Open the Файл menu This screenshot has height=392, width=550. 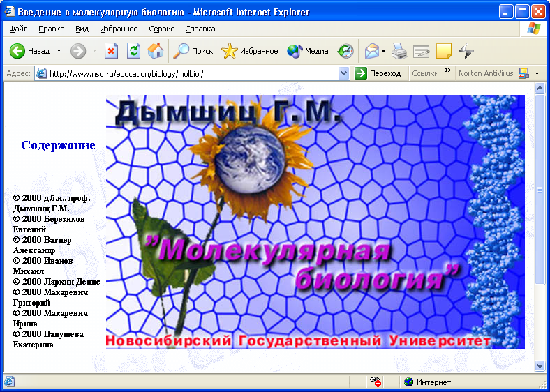coord(18,29)
